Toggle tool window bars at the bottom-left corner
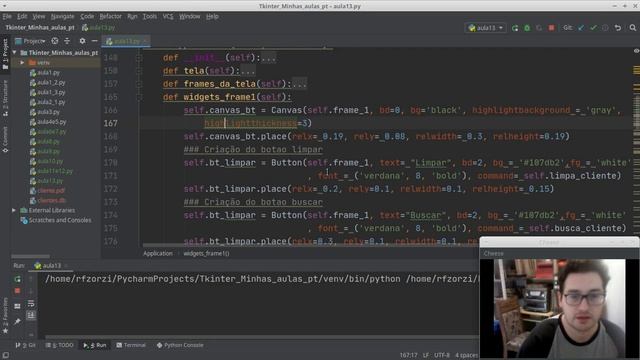This screenshot has width=640, height=360. pyautogui.click(x=5, y=355)
